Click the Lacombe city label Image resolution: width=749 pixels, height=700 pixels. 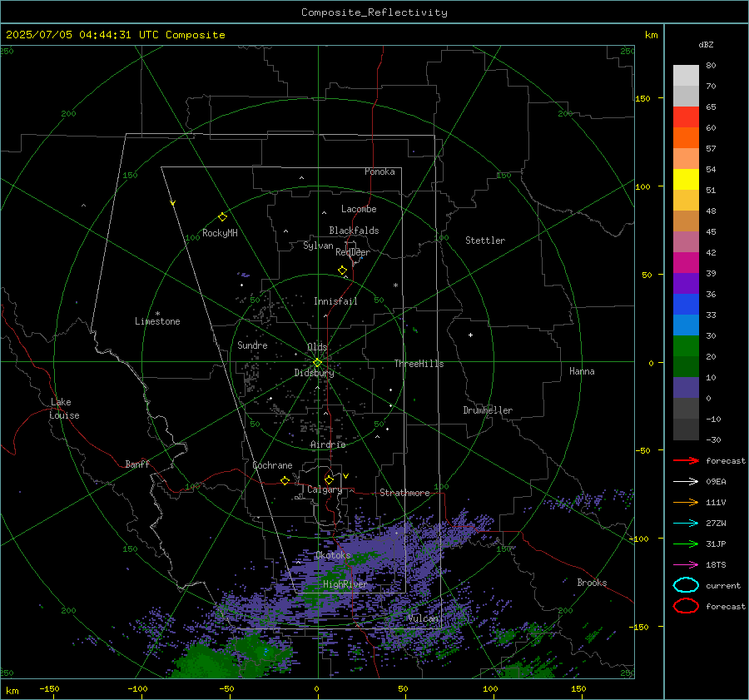pos(359,209)
